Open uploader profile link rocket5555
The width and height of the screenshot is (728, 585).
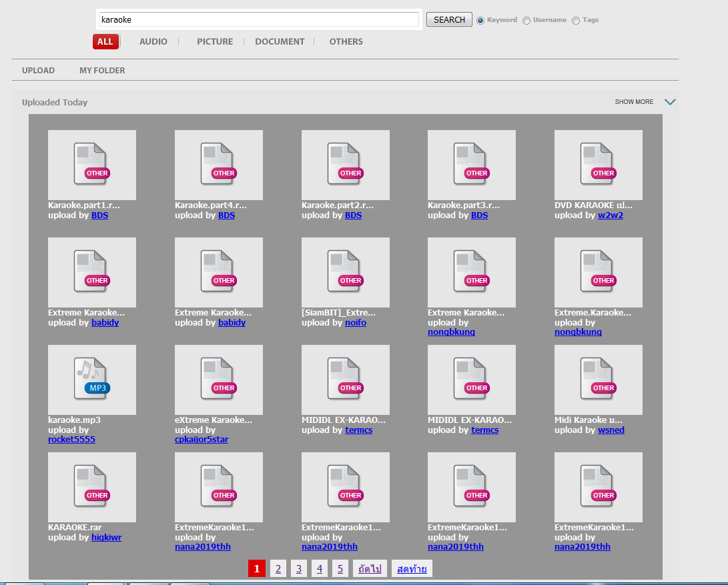[71, 440]
